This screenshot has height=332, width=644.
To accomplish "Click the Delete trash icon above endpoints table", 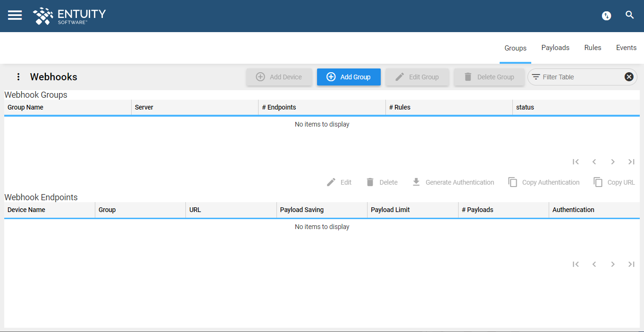I will pyautogui.click(x=382, y=182).
